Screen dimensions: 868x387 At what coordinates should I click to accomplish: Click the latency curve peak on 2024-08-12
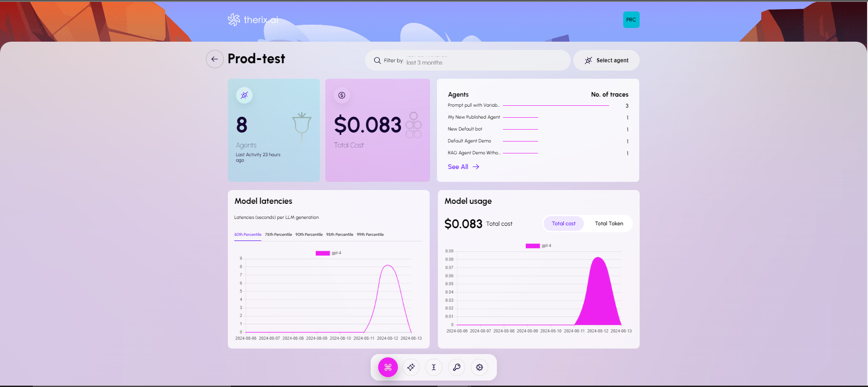388,266
